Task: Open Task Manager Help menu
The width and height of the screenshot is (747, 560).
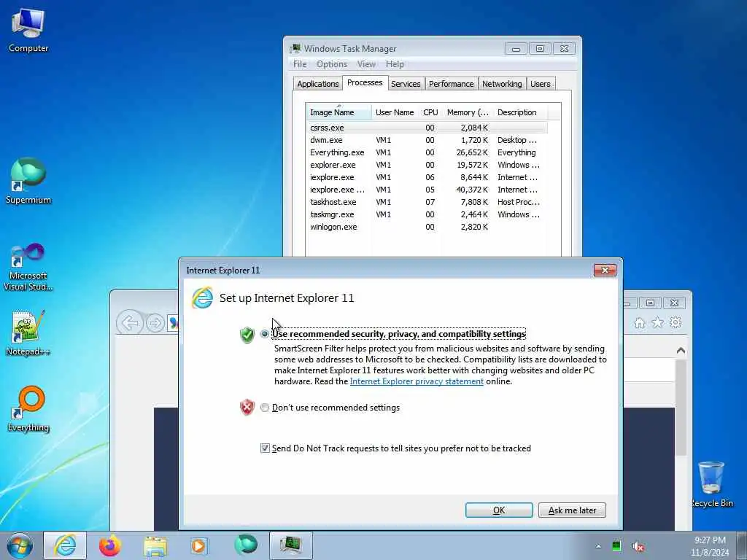Action: click(395, 64)
